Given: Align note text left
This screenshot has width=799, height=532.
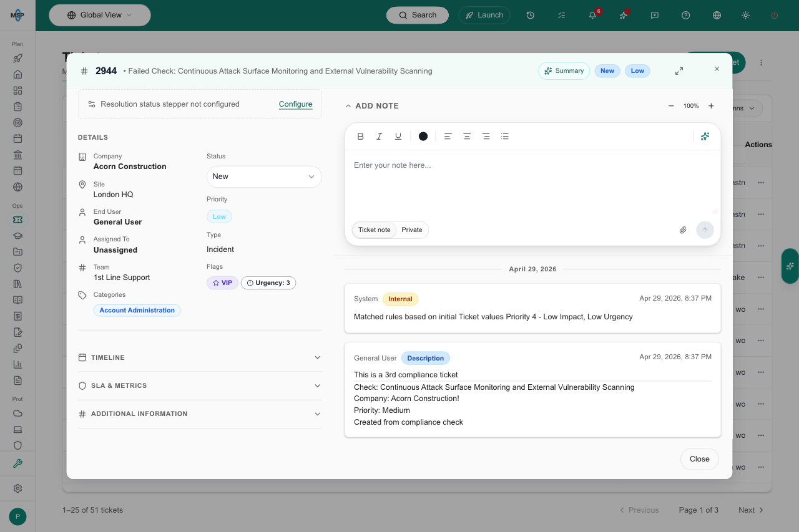Looking at the screenshot, I should click(448, 137).
